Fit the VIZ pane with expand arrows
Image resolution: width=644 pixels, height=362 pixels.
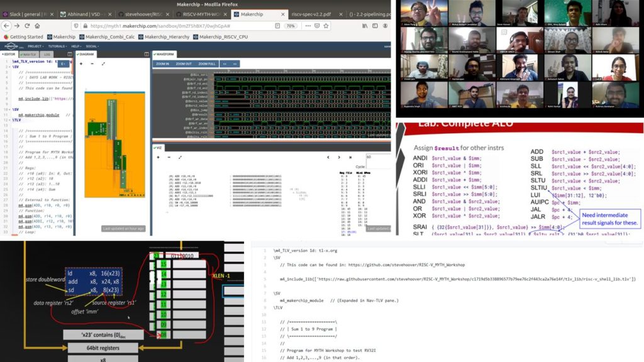point(180,157)
